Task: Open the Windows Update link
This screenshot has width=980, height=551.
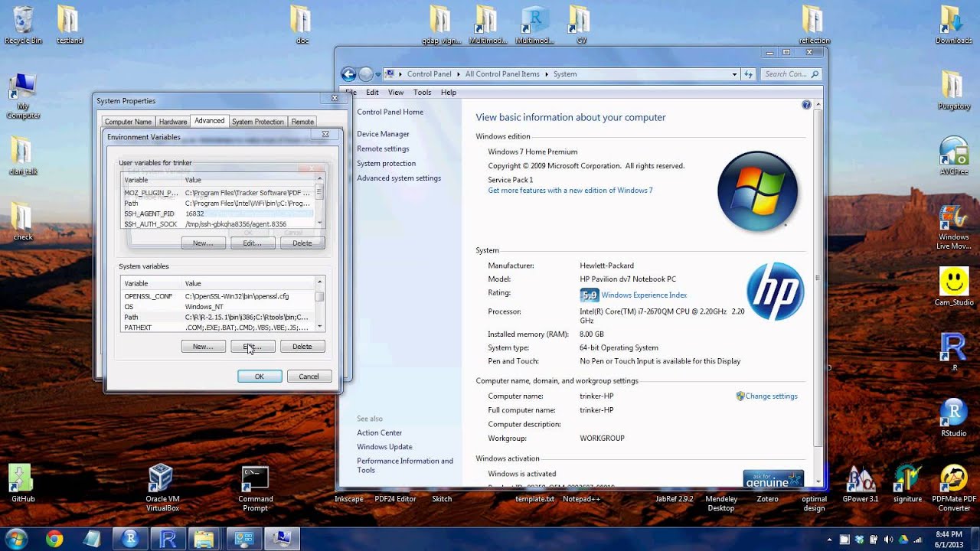Action: click(x=384, y=447)
